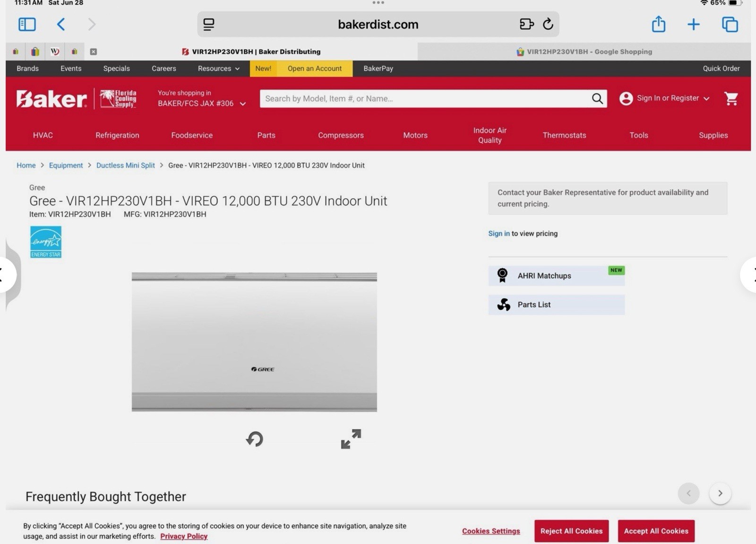
Task: Select the Thermostats category
Action: (x=564, y=135)
